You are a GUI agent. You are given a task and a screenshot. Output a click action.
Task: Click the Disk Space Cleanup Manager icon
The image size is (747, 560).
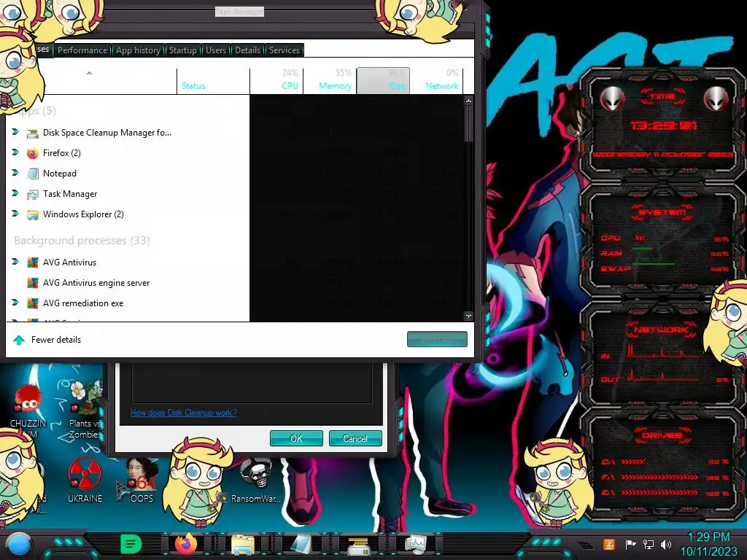click(32, 133)
